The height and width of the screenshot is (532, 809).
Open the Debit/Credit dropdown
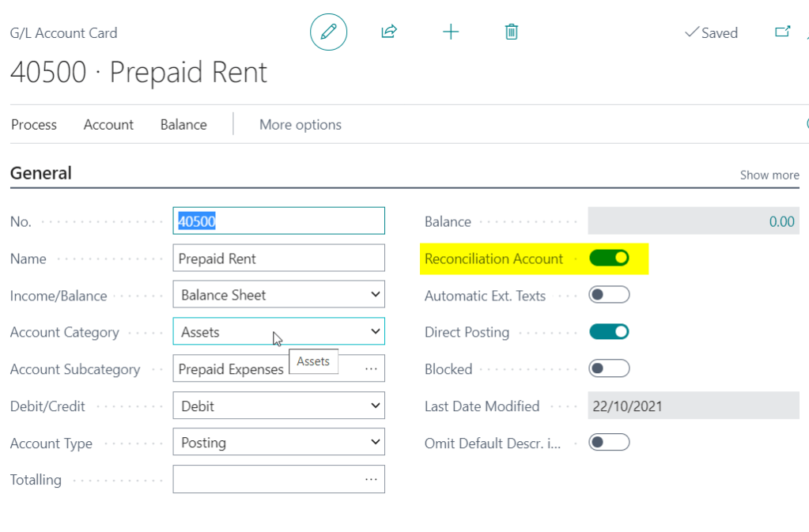click(x=278, y=406)
